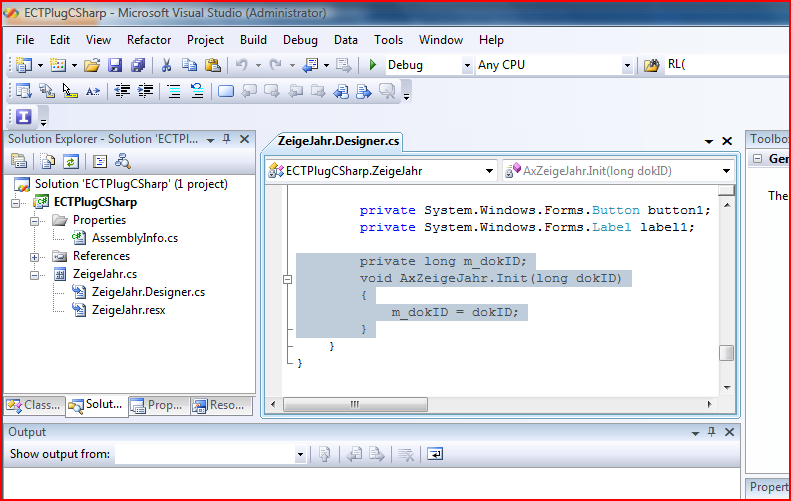Screen dimensions: 791x501
Task: Open the AxZeigeJahr.Init member dropdown
Action: click(726, 171)
